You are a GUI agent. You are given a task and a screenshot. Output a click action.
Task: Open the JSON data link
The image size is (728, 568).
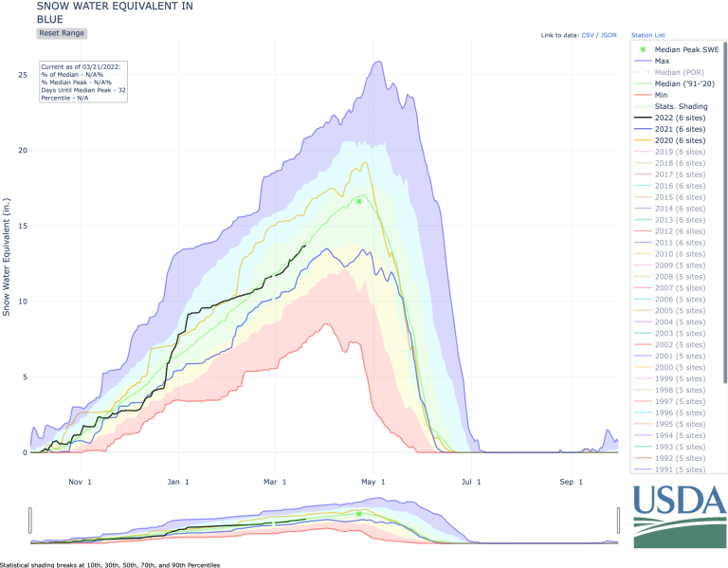coord(610,35)
